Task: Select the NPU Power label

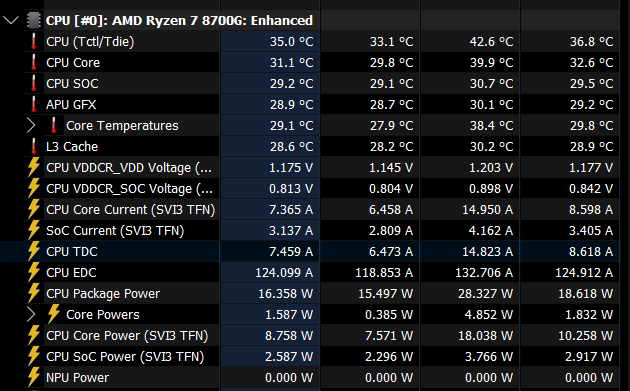Action: click(77, 378)
